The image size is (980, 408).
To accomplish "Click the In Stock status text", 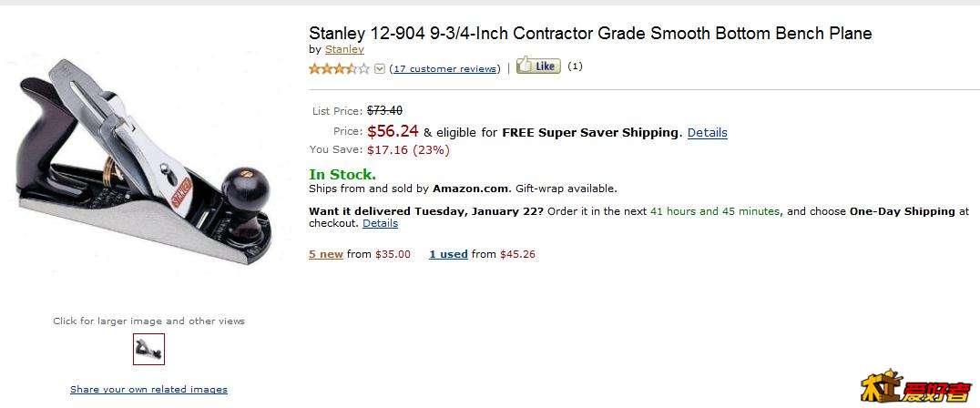I will coord(342,174).
